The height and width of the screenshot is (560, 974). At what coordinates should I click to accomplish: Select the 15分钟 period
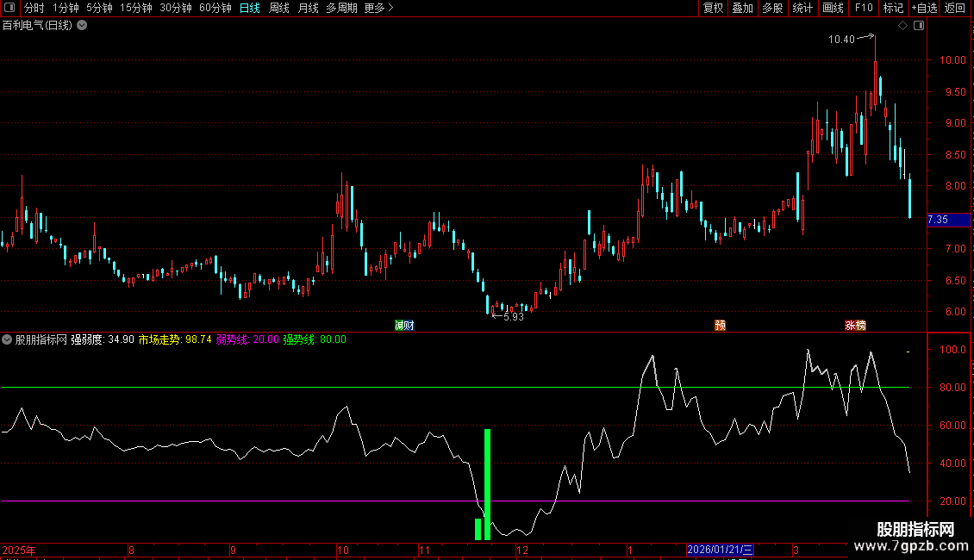(x=135, y=8)
